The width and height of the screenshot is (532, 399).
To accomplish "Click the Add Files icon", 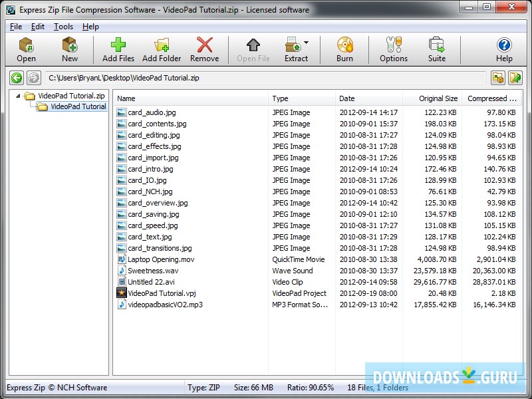I will click(118, 50).
